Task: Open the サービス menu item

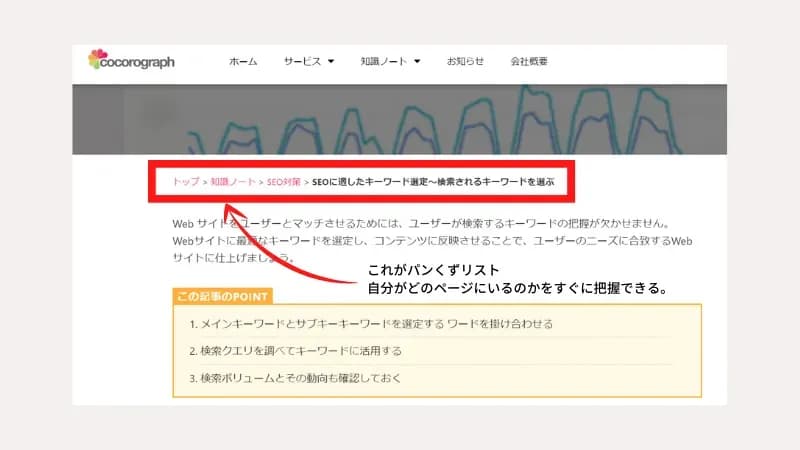Action: 303,61
